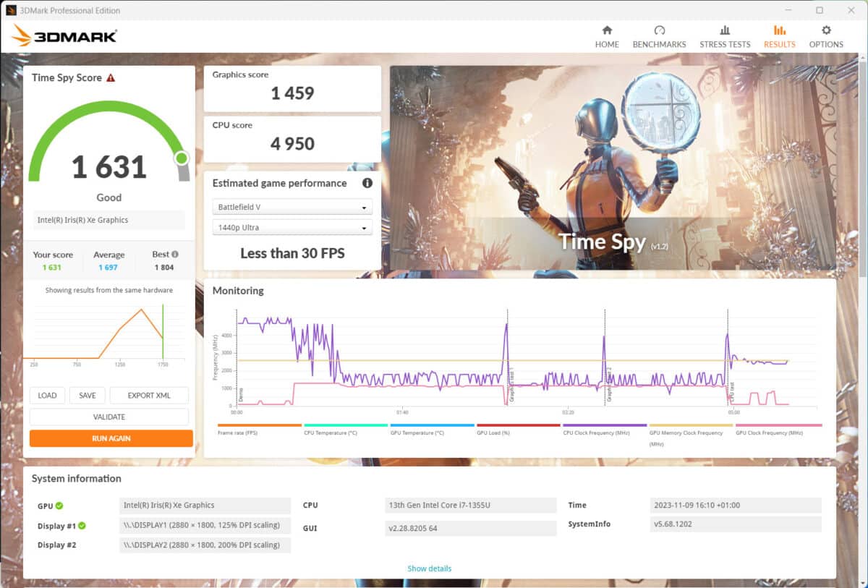Image resolution: width=868 pixels, height=588 pixels.
Task: Maximize the 3DMark window
Action: (x=820, y=10)
